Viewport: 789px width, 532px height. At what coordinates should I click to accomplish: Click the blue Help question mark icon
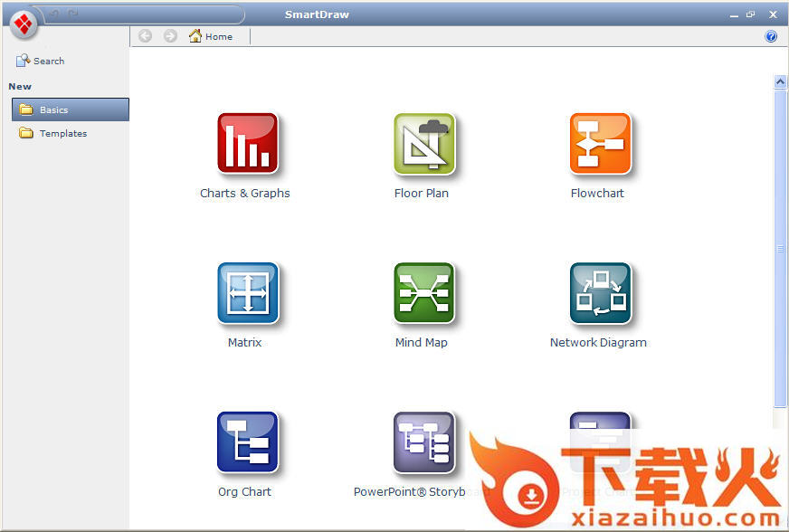pyautogui.click(x=770, y=36)
